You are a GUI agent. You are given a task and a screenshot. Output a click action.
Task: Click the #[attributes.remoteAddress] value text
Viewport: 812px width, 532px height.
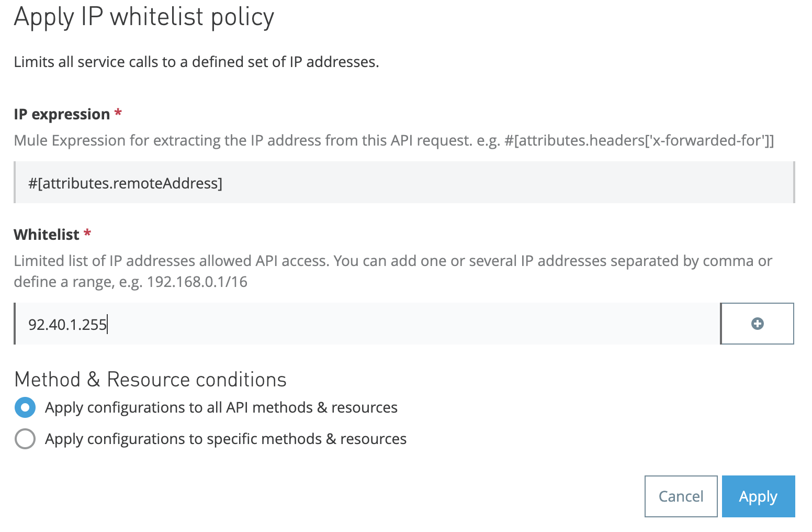click(x=126, y=183)
